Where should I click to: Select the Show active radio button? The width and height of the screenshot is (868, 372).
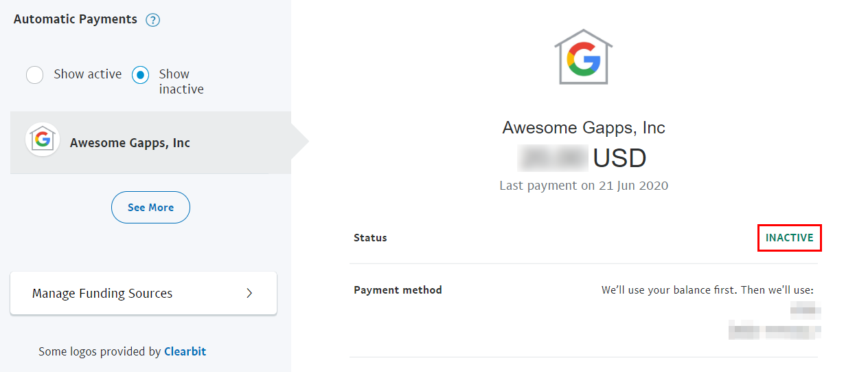pos(35,75)
